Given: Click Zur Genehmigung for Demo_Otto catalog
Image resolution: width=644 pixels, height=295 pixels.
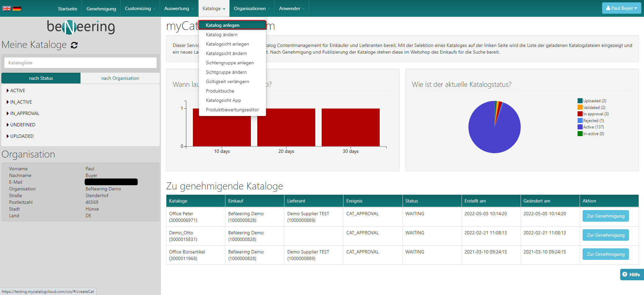Looking at the screenshot, I should pos(605,235).
